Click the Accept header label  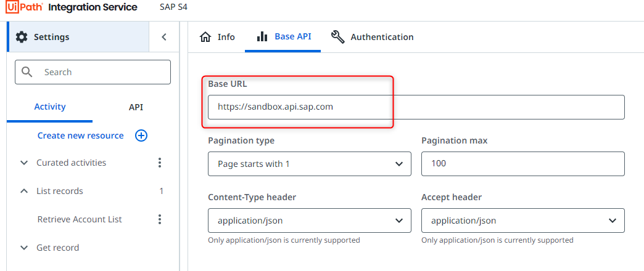coord(452,197)
